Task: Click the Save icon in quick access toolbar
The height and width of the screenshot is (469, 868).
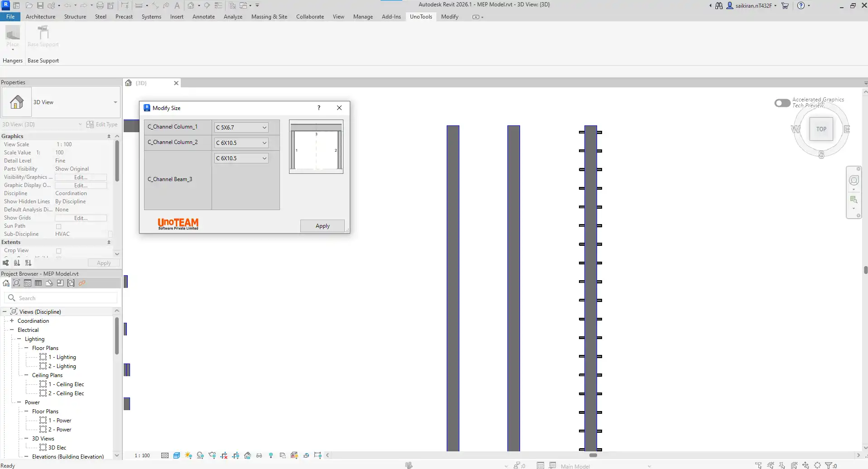Action: point(40,5)
